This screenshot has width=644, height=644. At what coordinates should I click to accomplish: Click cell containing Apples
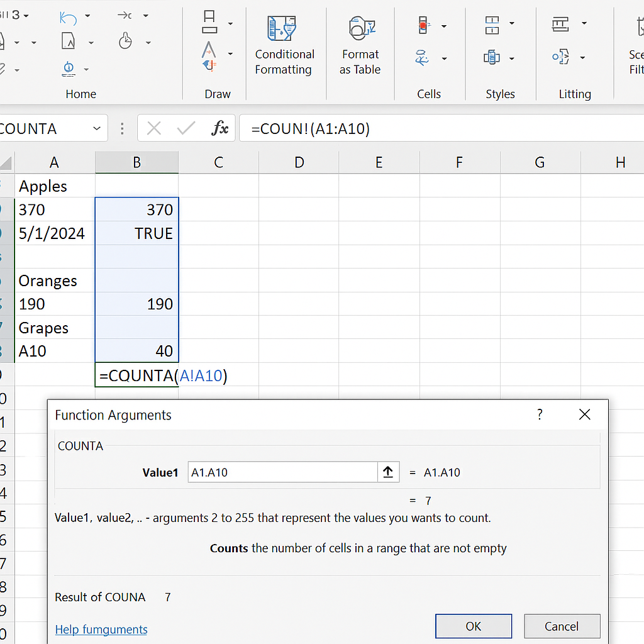55,186
